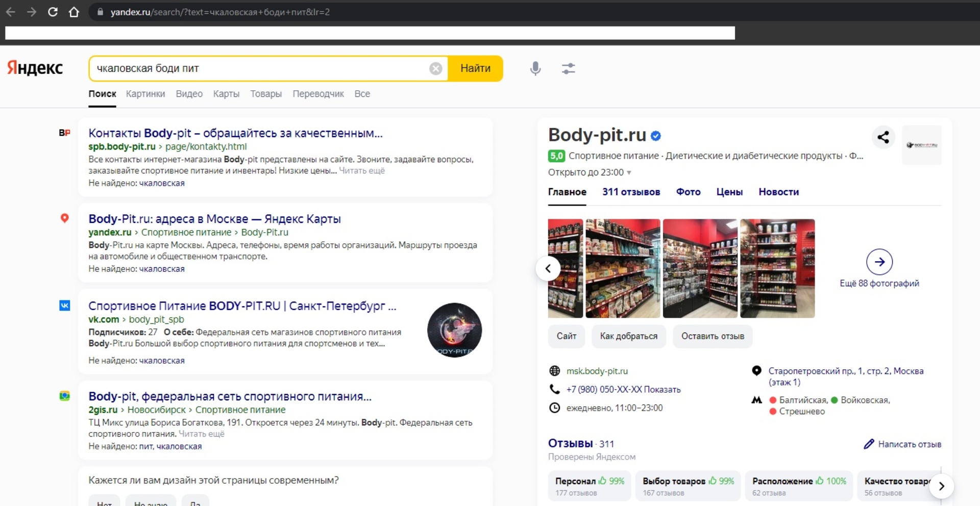Open Контакты Body-pit result title
Screen dimensions: 980x506
point(235,133)
